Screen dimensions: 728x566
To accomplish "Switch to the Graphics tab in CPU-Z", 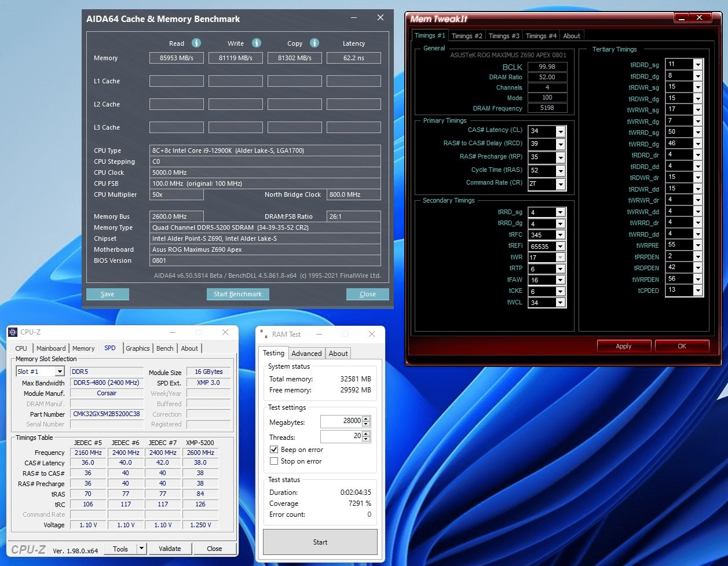I will (x=138, y=348).
